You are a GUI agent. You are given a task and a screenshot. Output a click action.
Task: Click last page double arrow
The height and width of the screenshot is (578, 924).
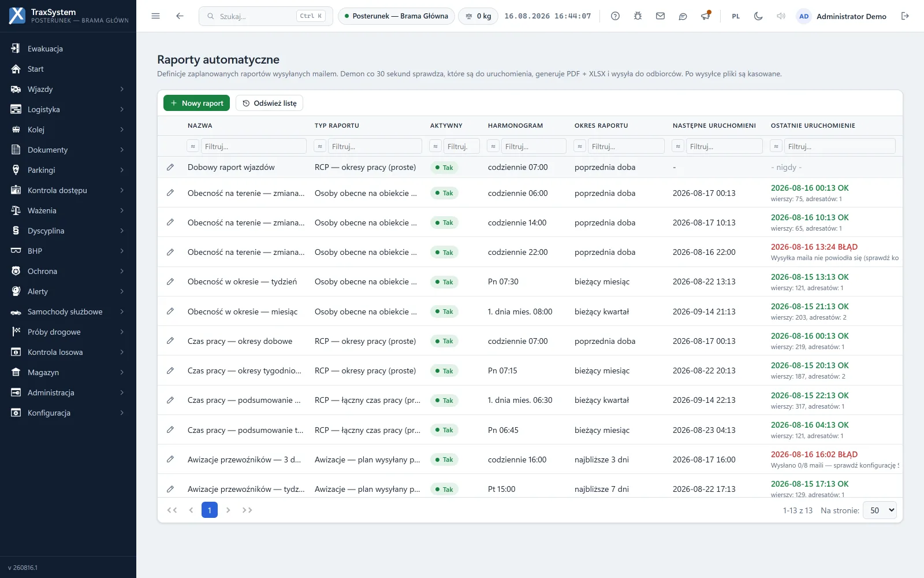(x=247, y=510)
